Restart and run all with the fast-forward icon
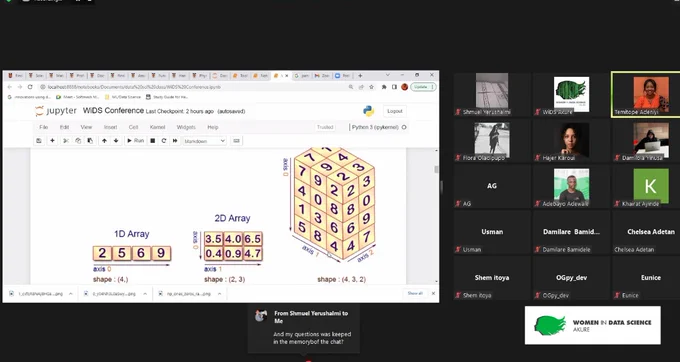680x362 pixels. 175,140
